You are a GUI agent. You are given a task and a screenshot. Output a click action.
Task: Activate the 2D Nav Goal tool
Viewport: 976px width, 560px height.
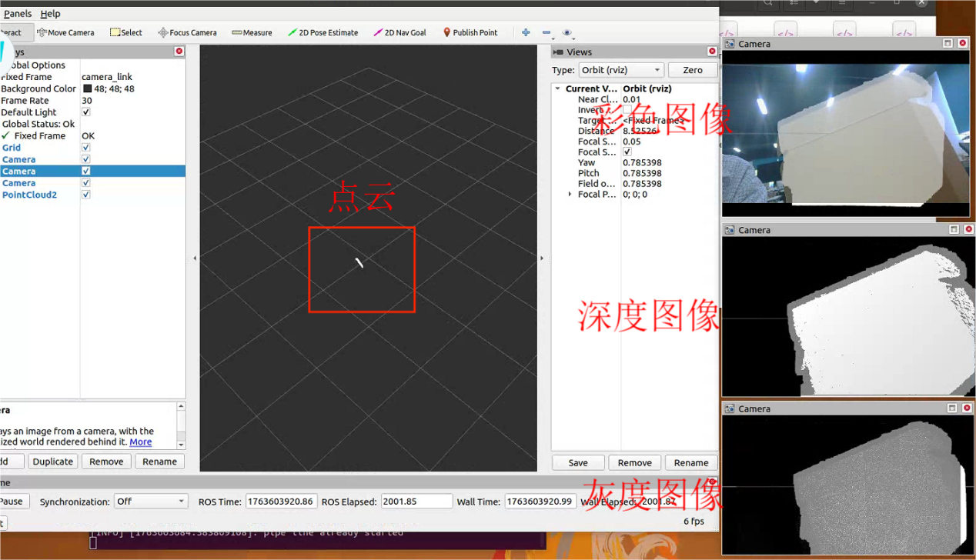(x=399, y=32)
